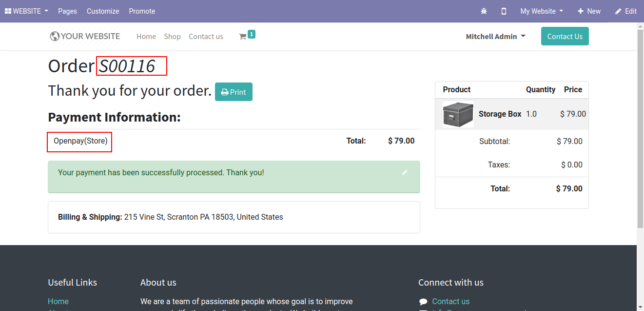Toggle the mobile preview phone icon

pos(504,11)
